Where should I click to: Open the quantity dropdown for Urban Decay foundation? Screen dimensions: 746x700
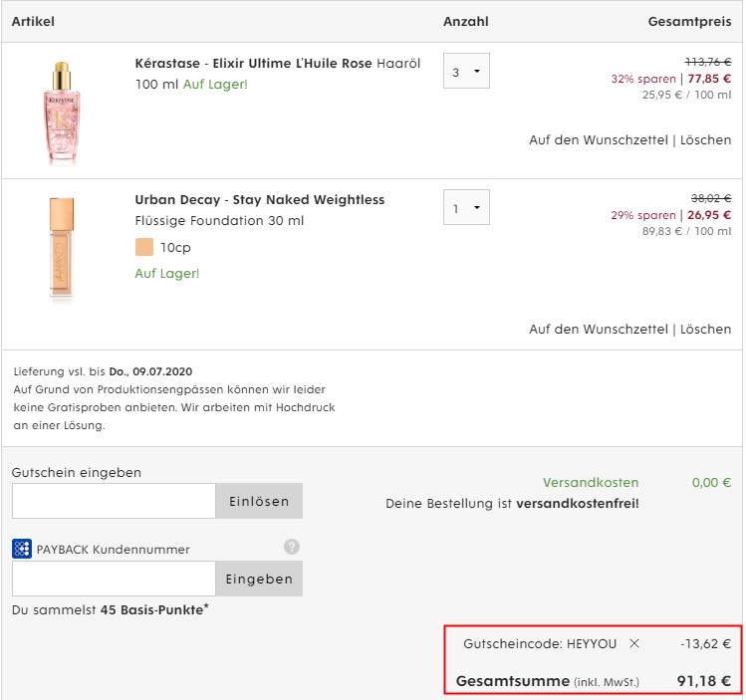click(x=466, y=207)
